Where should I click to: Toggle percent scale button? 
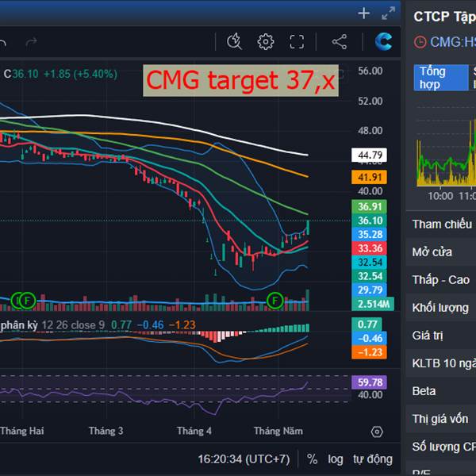pos(312,459)
